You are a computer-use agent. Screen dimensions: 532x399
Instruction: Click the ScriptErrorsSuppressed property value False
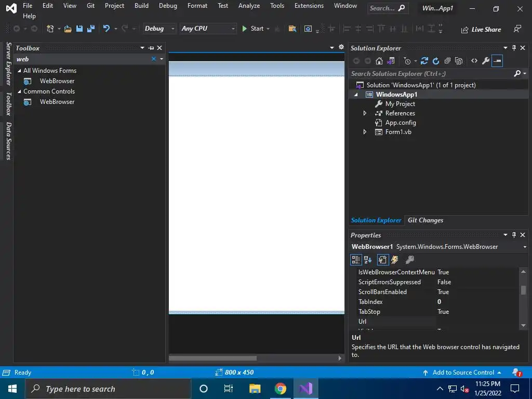(x=444, y=282)
